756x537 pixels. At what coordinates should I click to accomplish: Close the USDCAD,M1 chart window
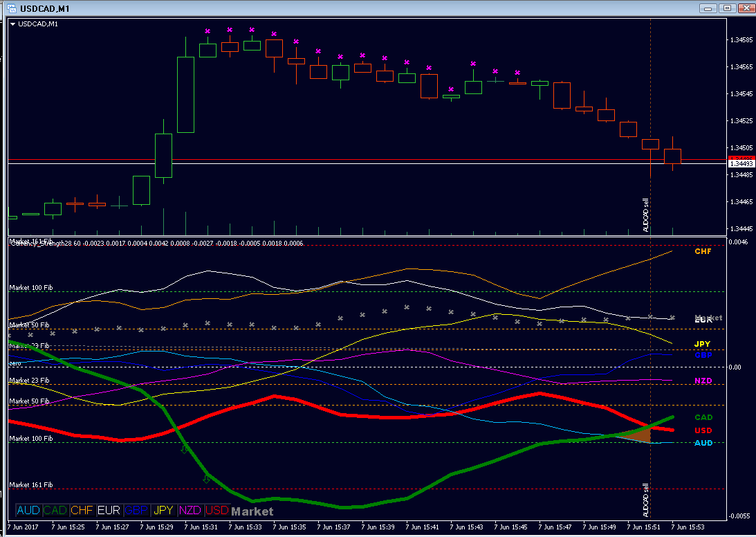click(x=746, y=8)
